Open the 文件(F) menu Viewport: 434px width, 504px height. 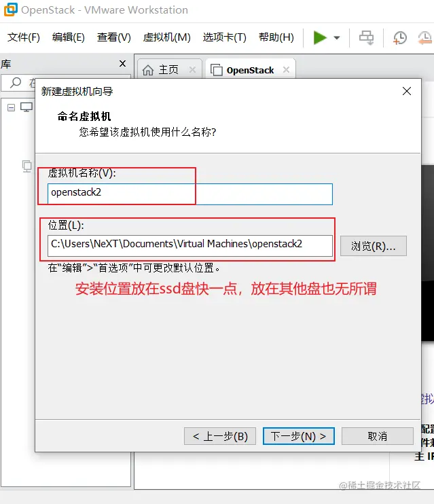[24, 37]
